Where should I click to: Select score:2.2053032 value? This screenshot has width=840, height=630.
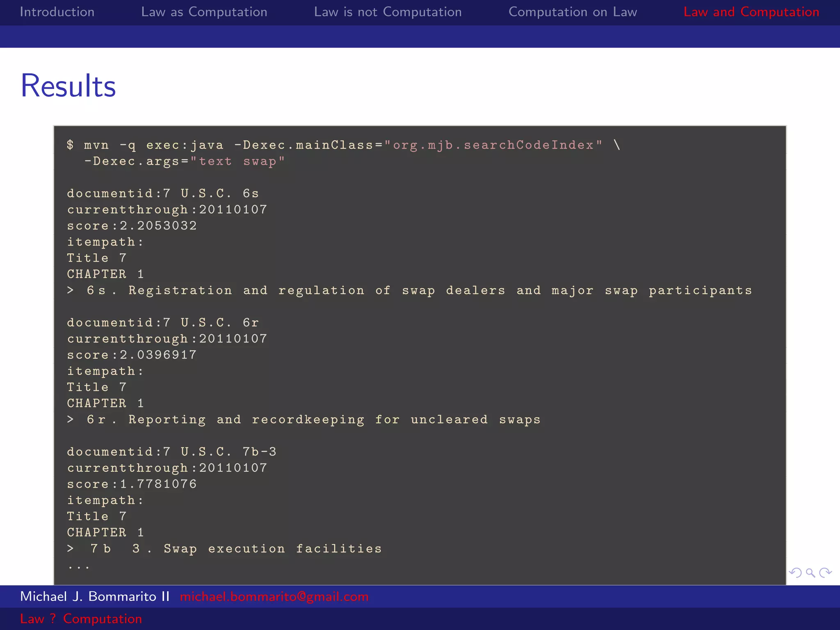point(132,226)
